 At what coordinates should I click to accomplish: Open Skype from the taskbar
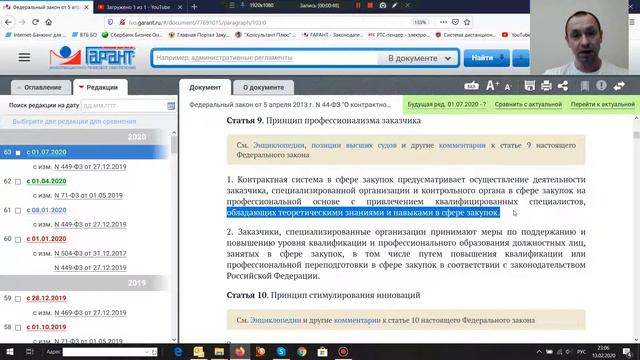tap(281, 351)
